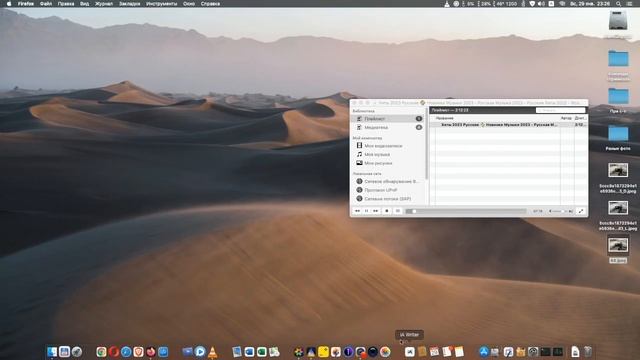Screen dimensions: 640x360
Task: Select Сетевое обнаружение entry in VLC sidebar
Action: click(387, 181)
